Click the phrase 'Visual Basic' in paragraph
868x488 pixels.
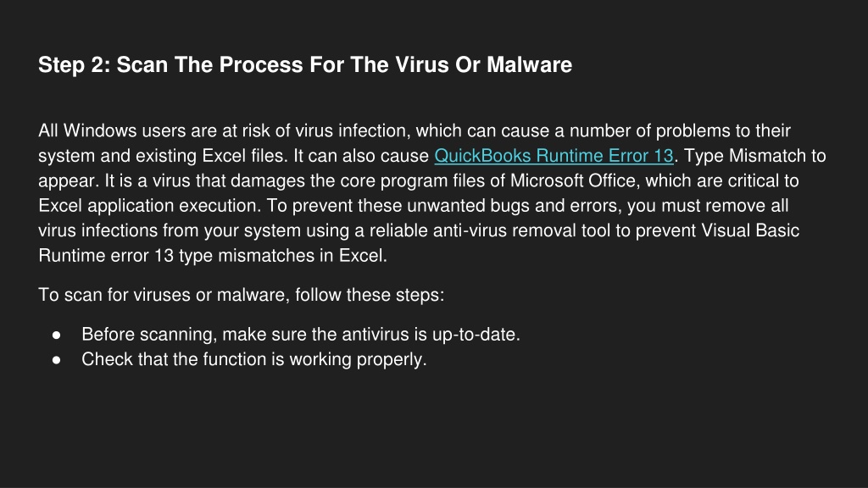[750, 230]
